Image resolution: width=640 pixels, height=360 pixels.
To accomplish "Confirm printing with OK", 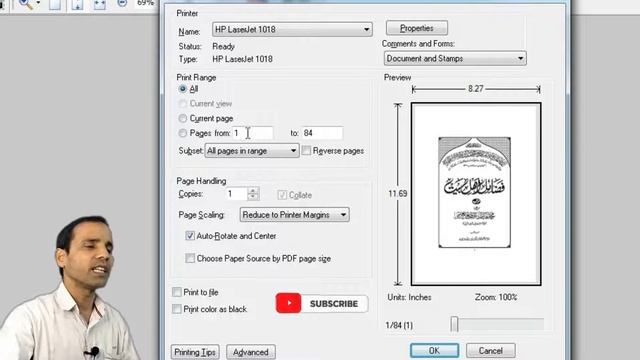I will (434, 351).
